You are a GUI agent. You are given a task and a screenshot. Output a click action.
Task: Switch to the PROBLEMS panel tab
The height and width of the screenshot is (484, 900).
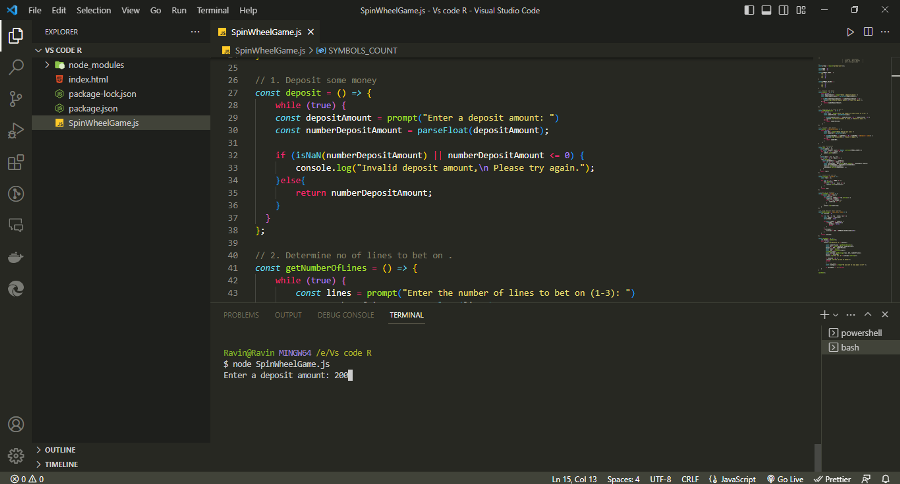pos(241,315)
